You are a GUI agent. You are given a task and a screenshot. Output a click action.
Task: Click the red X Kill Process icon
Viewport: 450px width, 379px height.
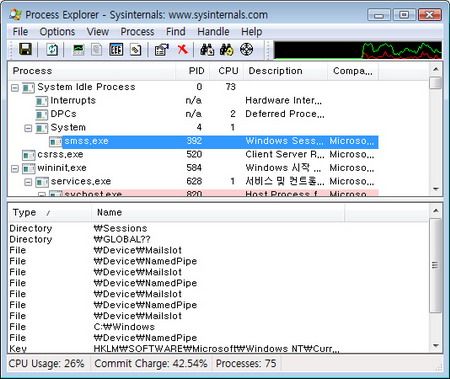tap(182, 49)
